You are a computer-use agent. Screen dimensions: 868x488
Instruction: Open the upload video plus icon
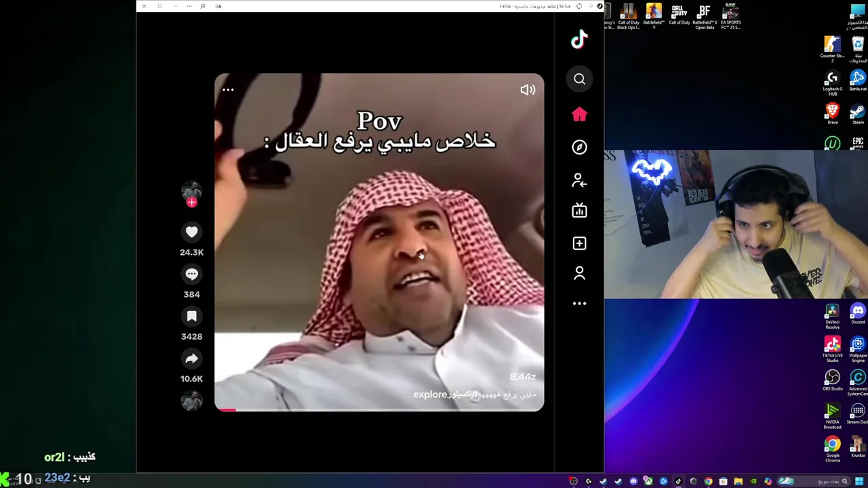coord(579,243)
